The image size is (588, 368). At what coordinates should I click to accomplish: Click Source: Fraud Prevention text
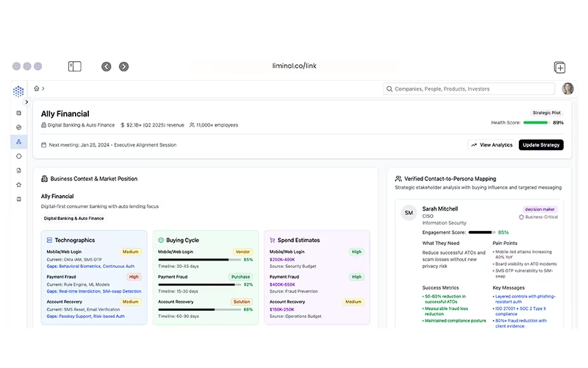293,291
